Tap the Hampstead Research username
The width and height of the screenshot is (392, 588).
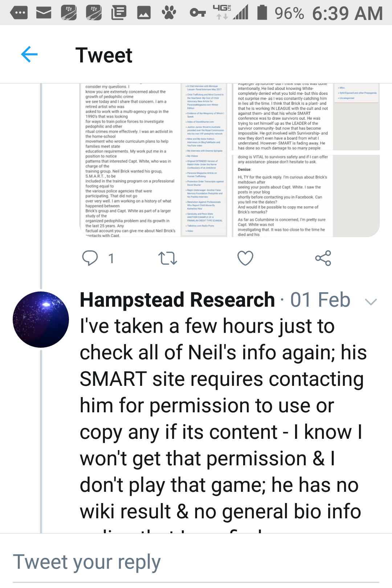pyautogui.click(x=177, y=300)
